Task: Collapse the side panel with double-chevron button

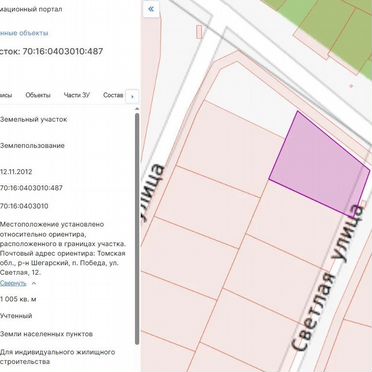Action: [x=151, y=9]
